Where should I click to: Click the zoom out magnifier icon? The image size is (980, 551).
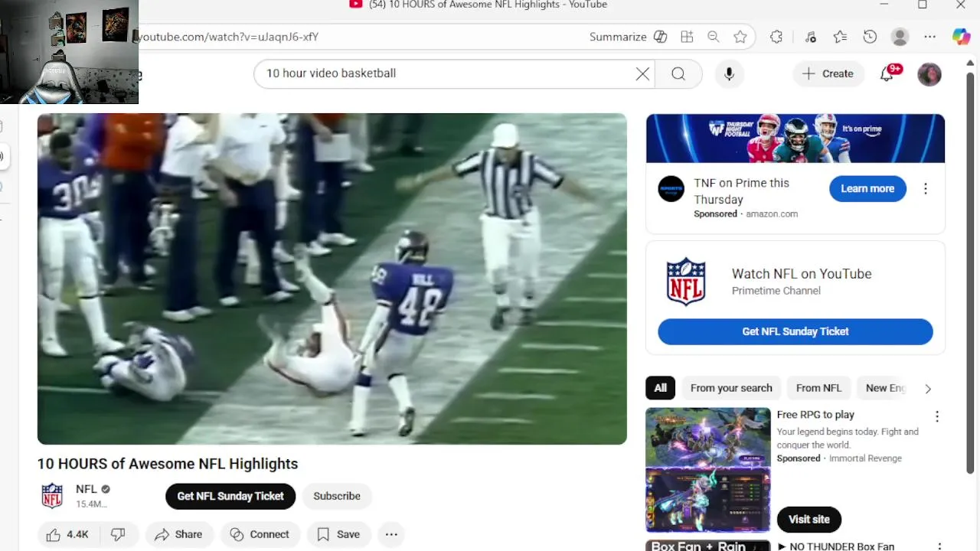click(x=714, y=37)
